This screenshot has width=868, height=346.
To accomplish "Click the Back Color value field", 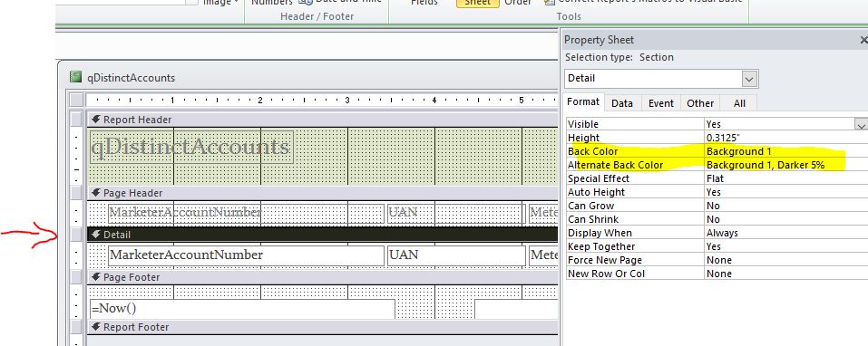I will [x=785, y=151].
